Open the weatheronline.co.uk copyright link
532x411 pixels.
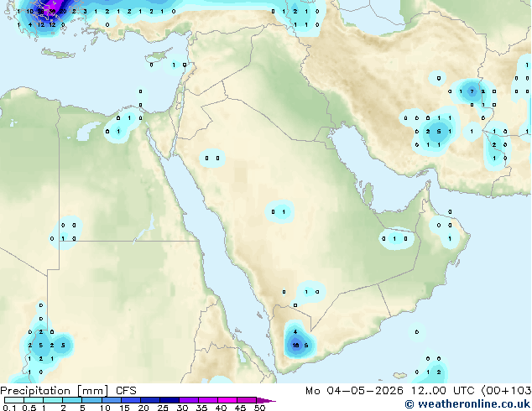tap(467, 404)
